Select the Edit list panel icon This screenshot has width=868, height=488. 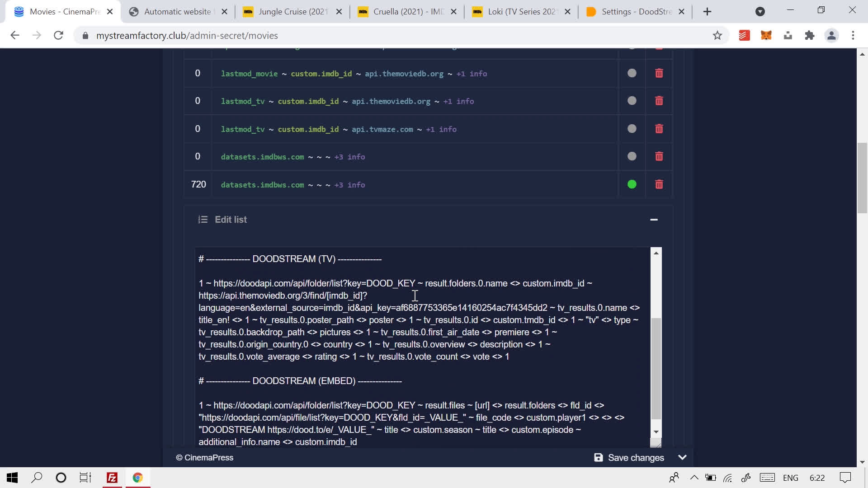coord(203,220)
